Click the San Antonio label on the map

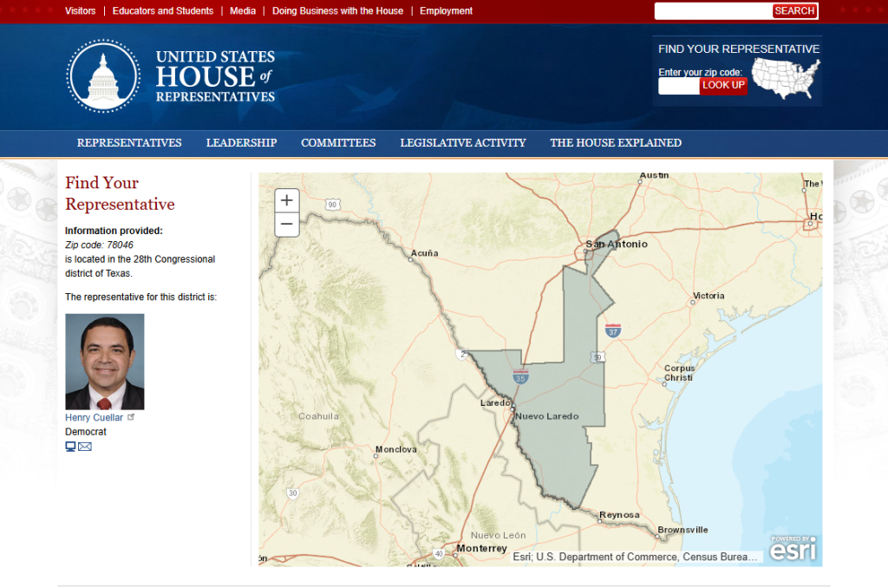click(617, 245)
